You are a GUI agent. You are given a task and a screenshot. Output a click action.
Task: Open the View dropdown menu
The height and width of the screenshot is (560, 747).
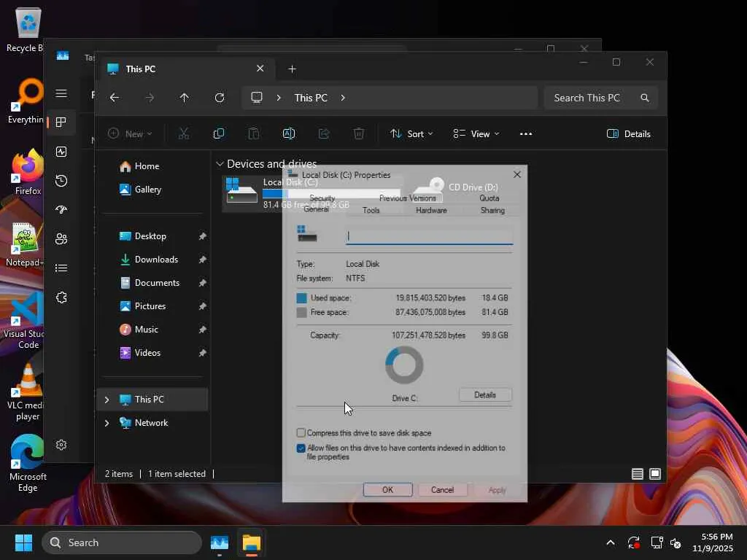click(476, 134)
